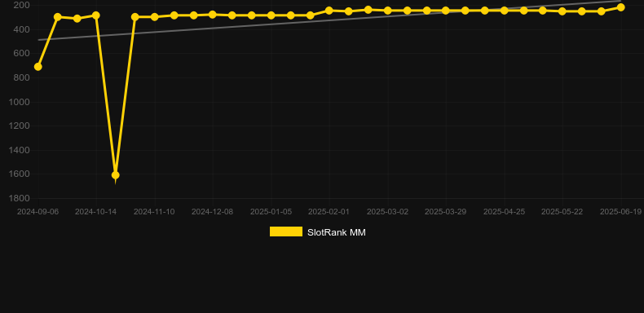Click the data point above 2025-04-25

click(x=505, y=11)
